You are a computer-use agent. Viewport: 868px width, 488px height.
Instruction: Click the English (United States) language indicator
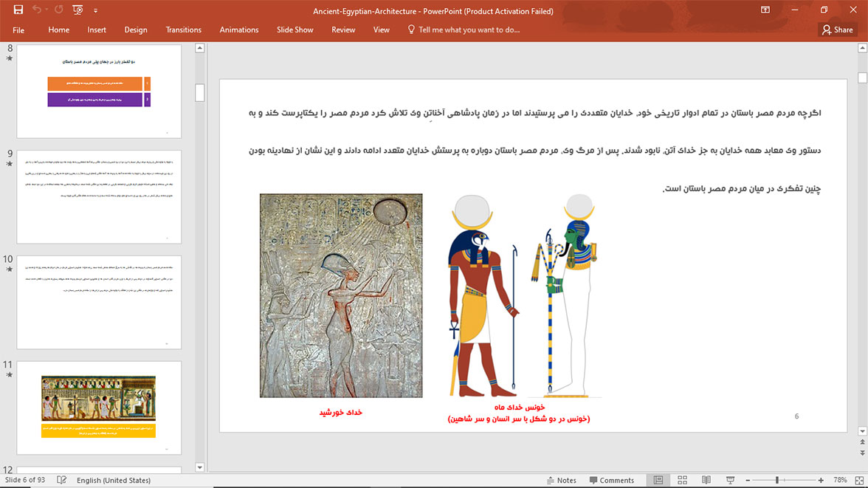[x=114, y=480]
